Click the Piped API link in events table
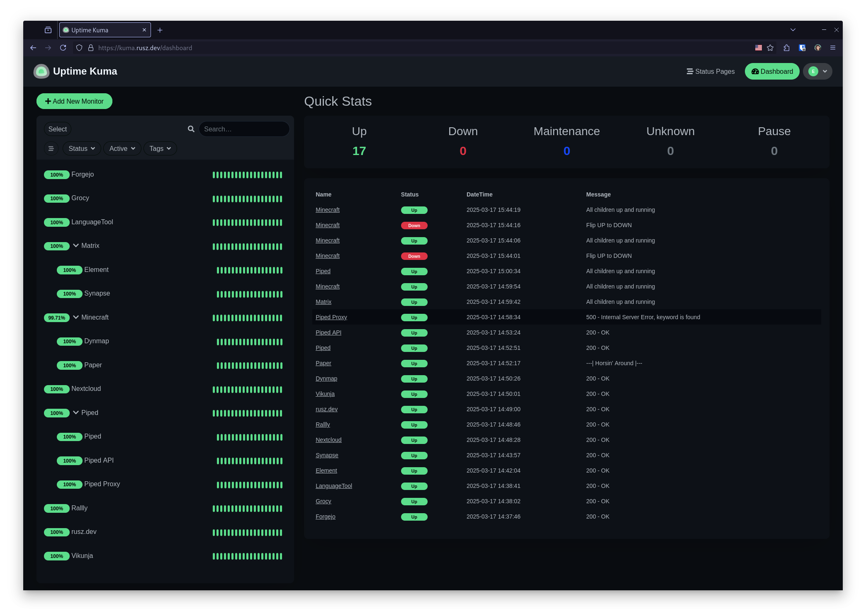The height and width of the screenshot is (616, 866). click(x=328, y=332)
